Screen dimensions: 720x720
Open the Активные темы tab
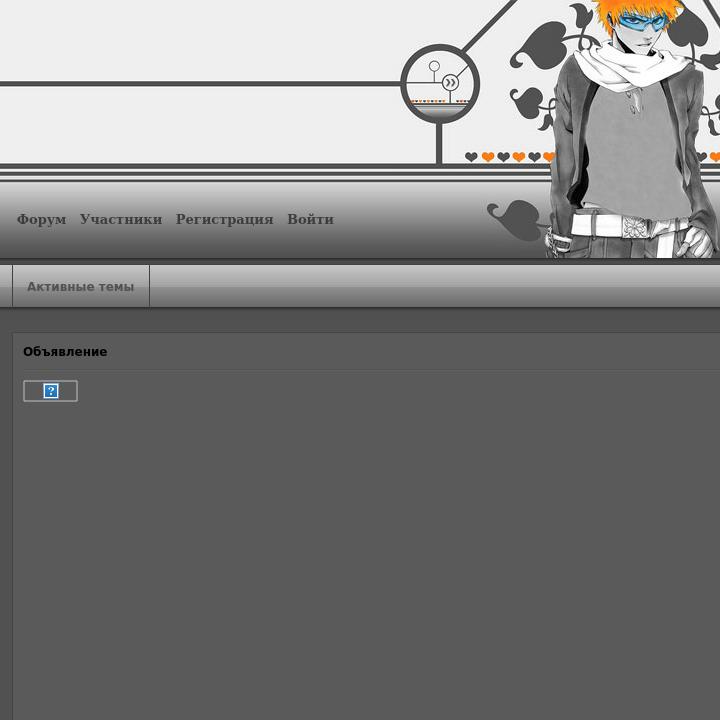tap(81, 287)
